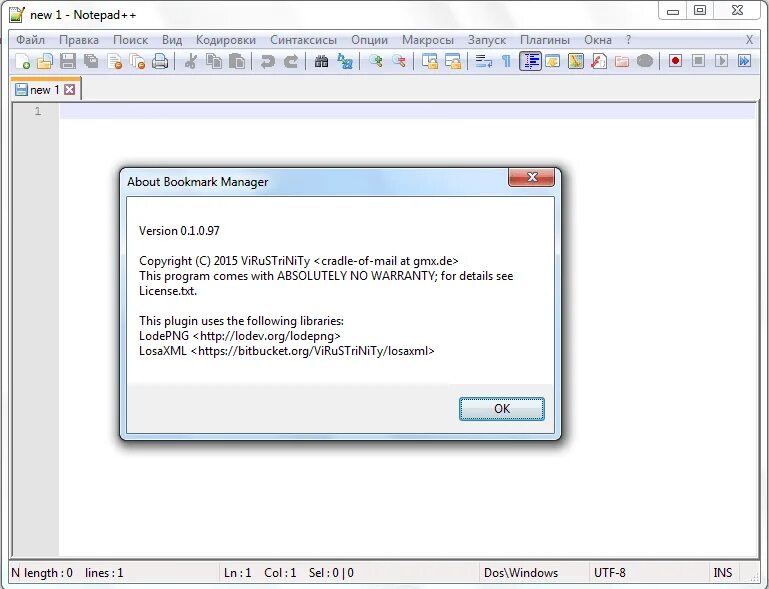769x589 pixels.
Task: Click the Version 0.1.0.97 text
Action: 179,230
